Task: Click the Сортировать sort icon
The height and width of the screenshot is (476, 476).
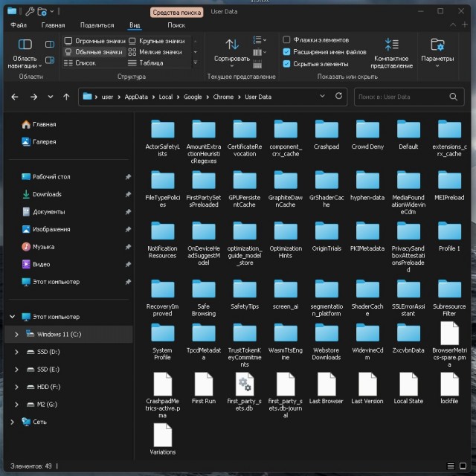Action: [x=231, y=45]
